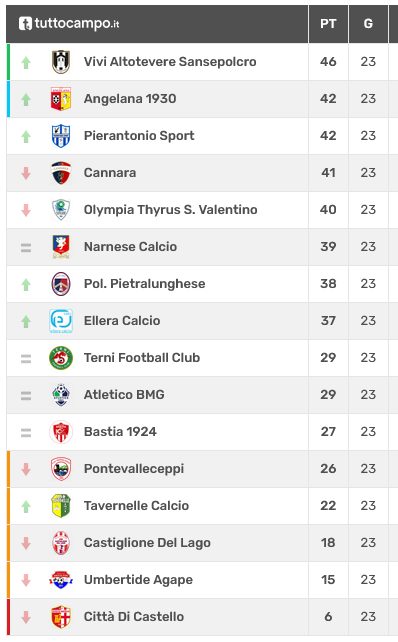Click the green up arrow beside Pol. Pietralunghese
The height and width of the screenshot is (642, 398).
tap(26, 284)
